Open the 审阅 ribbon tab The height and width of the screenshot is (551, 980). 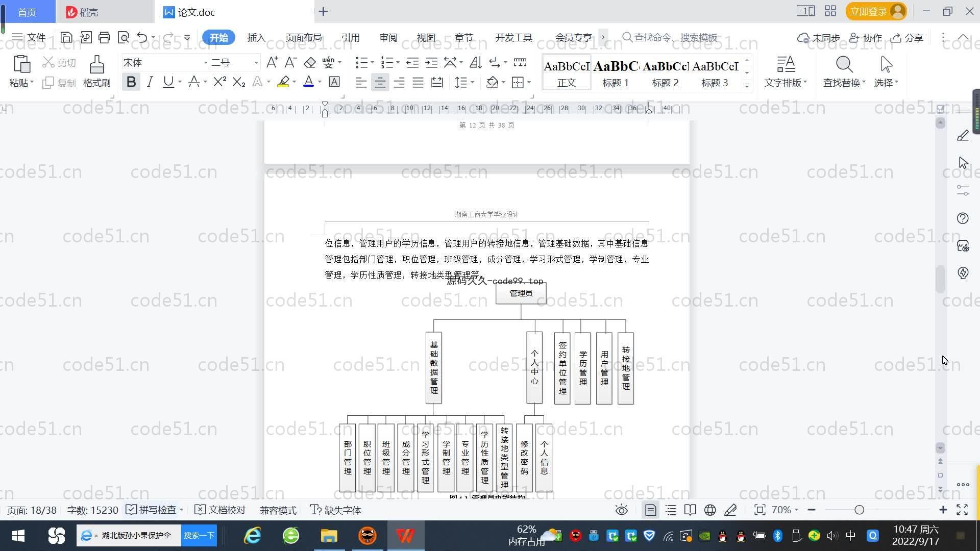click(388, 37)
